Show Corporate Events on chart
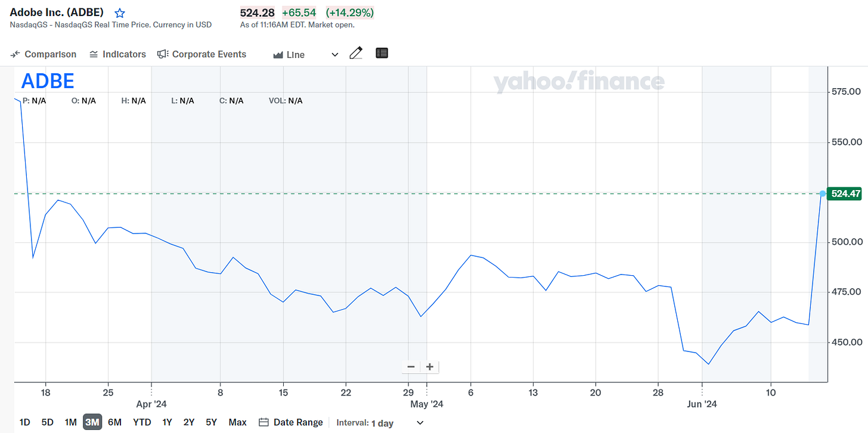This screenshot has height=433, width=868. 201,54
